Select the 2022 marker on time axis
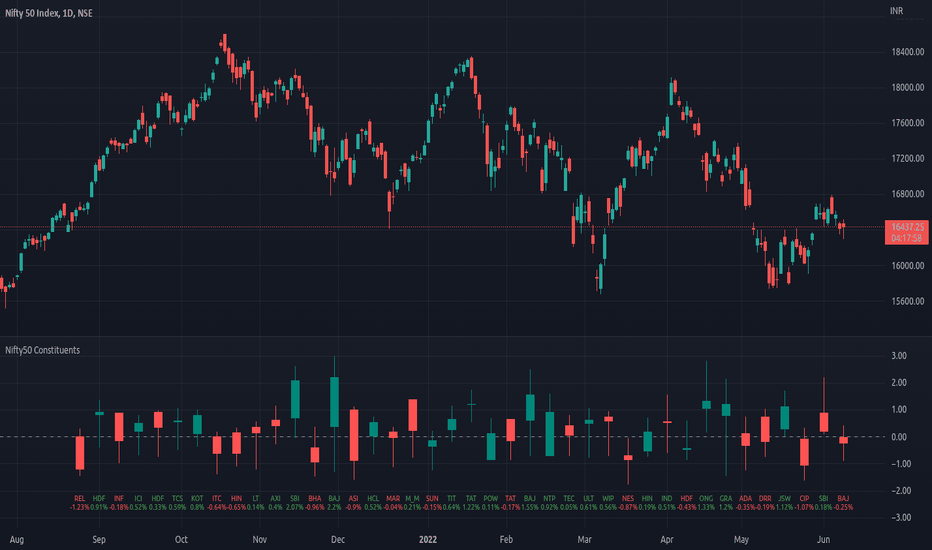The width and height of the screenshot is (932, 550). [428, 539]
